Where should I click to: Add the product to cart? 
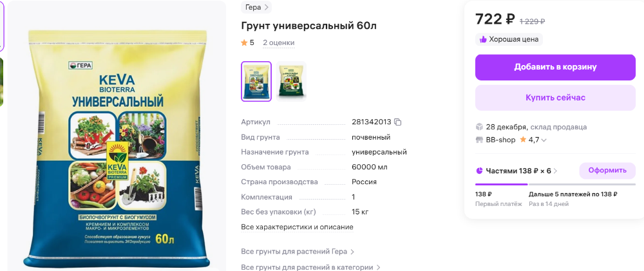coord(555,68)
